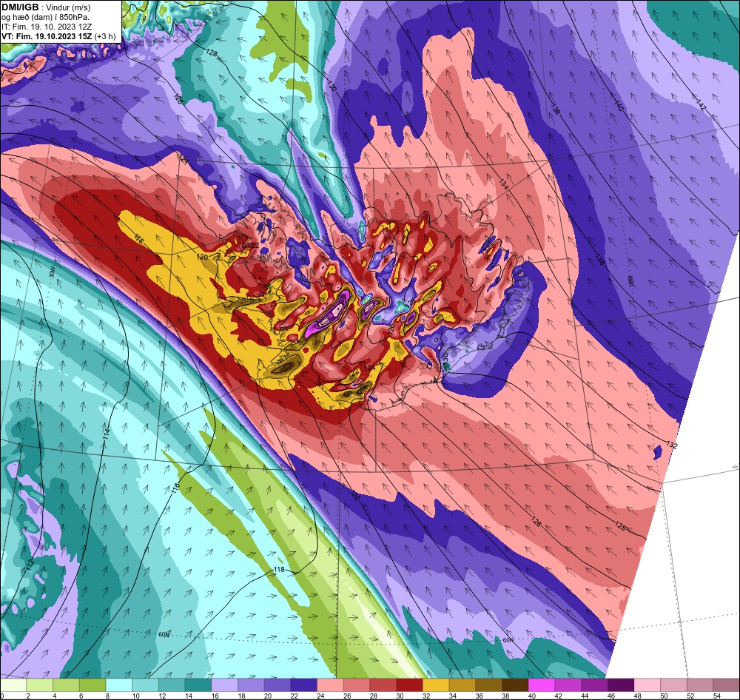Image resolution: width=740 pixels, height=700 pixels.
Task: Select the 6–8 m/s olive green legend swatch
Action: [x=92, y=685]
